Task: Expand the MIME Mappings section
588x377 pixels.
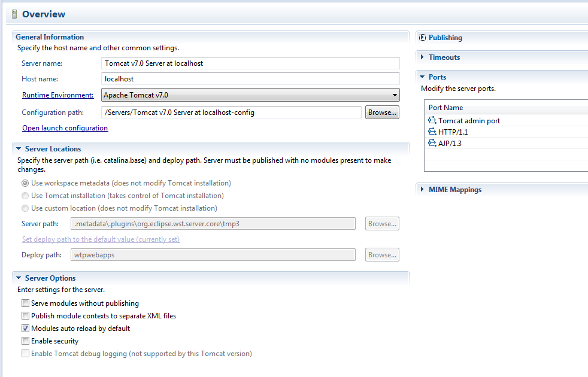Action: (422, 190)
